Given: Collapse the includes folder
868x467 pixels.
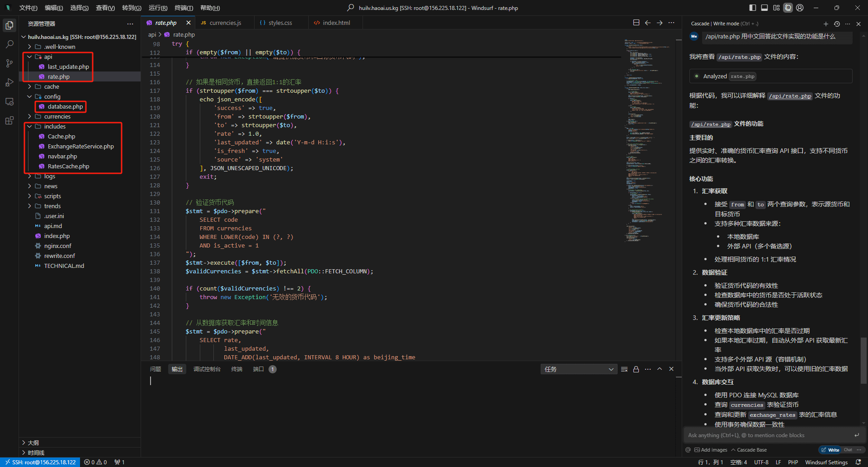Looking at the screenshot, I should pos(29,126).
